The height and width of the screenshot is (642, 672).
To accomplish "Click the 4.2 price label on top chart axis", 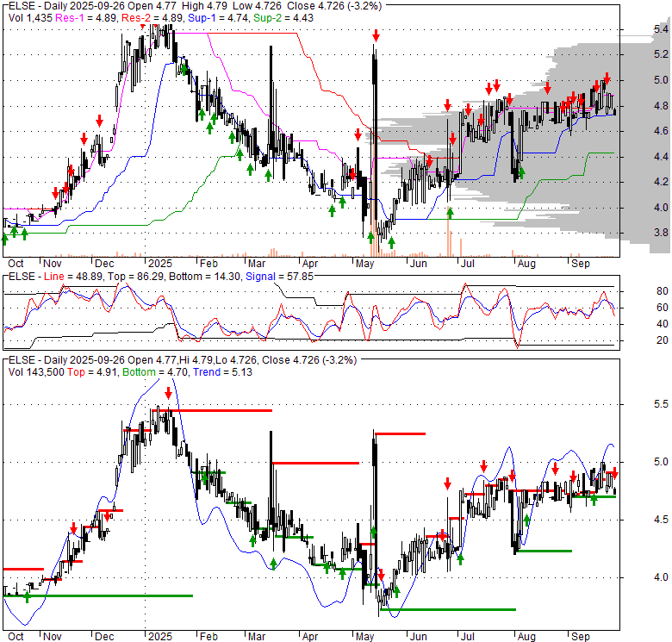I will click(661, 182).
